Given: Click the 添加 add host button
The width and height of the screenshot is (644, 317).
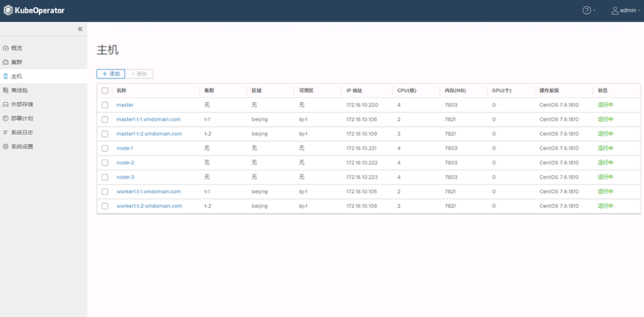Looking at the screenshot, I should click(x=111, y=74).
